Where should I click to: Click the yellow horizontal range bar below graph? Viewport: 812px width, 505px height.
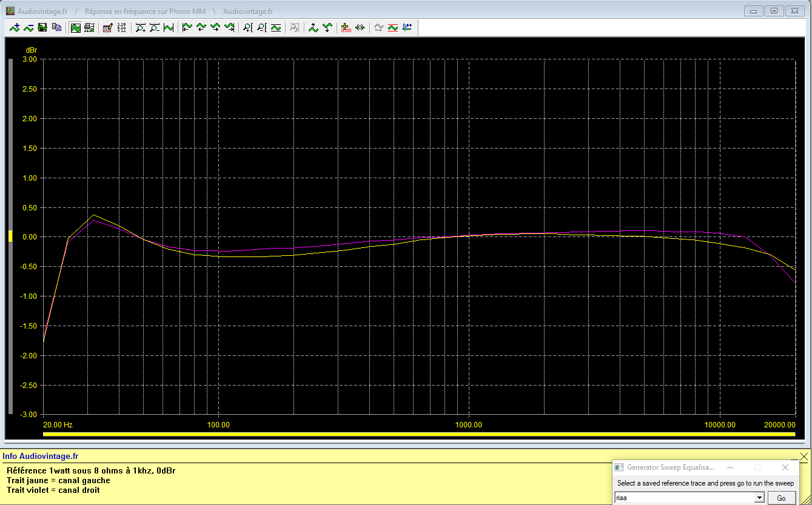click(419, 434)
